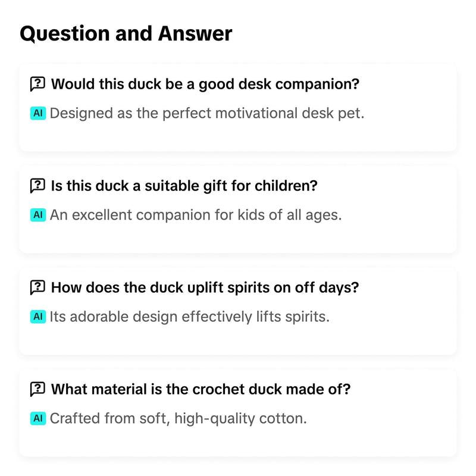This screenshot has width=476, height=476.
Task: Select answer "Designed as the perfect motivational desk pet."
Action: coord(206,113)
